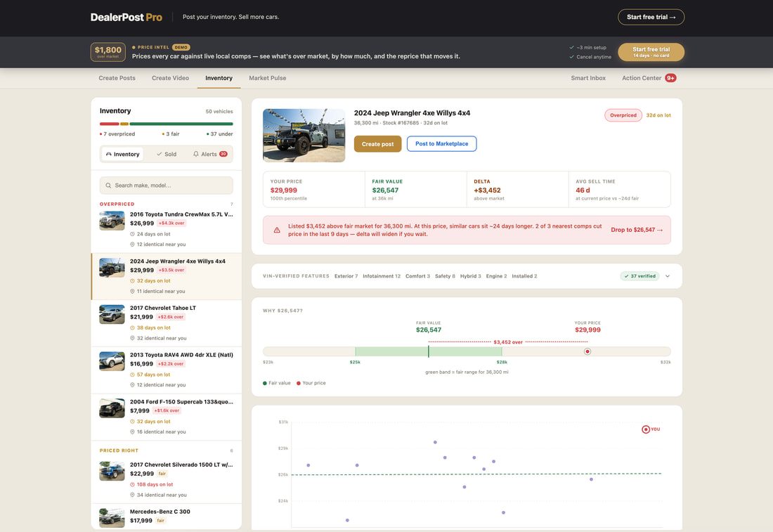
Task: Click the DEMO pill badge
Action: tap(181, 47)
